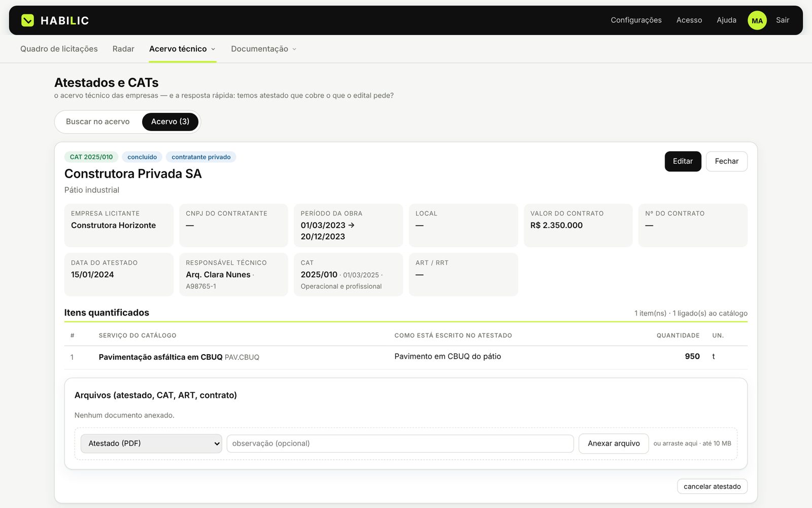This screenshot has width=812, height=508.
Task: Open Acesso in the top bar
Action: tap(689, 20)
